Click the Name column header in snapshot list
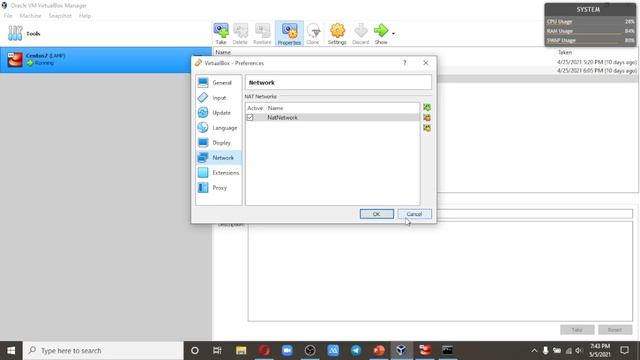Viewport: 640px width, 360px height. pos(223,52)
